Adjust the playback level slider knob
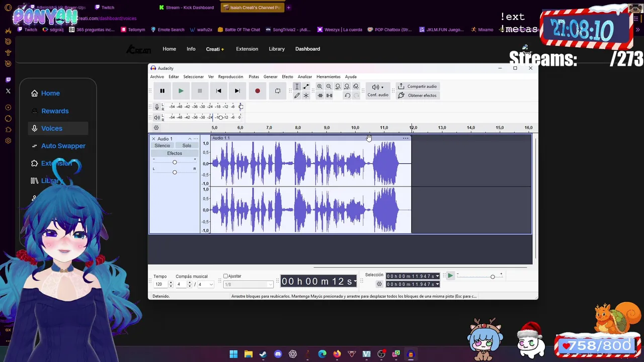Screen dimensions: 644x362 tap(220, 117)
